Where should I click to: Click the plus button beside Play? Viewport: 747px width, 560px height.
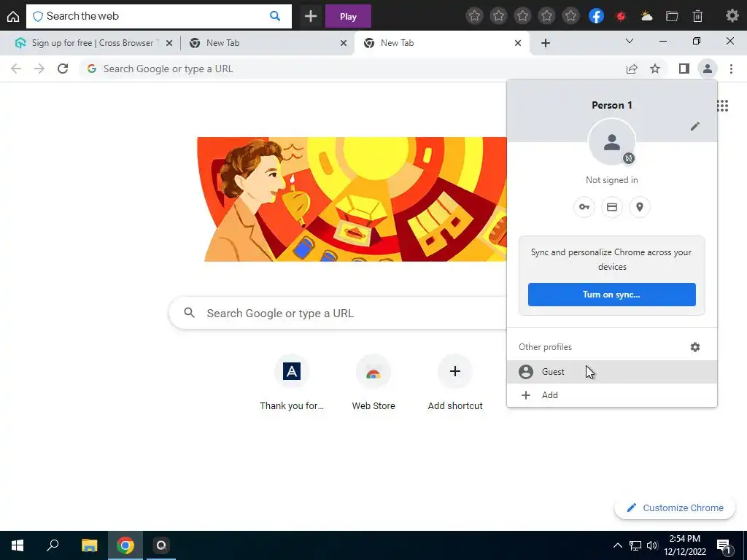coord(311,16)
